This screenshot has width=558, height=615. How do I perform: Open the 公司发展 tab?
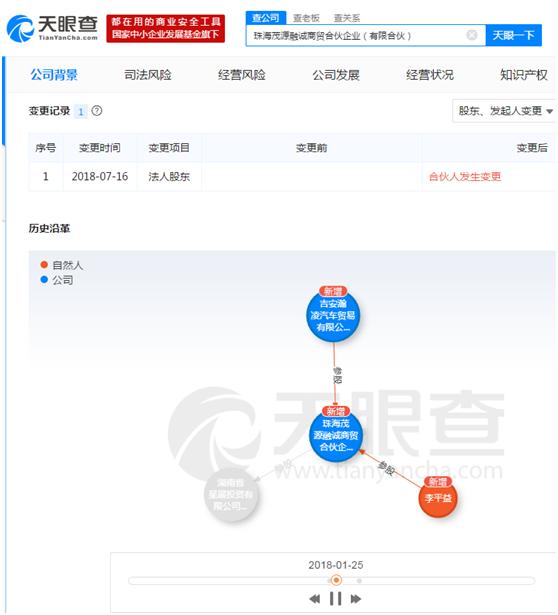point(336,75)
